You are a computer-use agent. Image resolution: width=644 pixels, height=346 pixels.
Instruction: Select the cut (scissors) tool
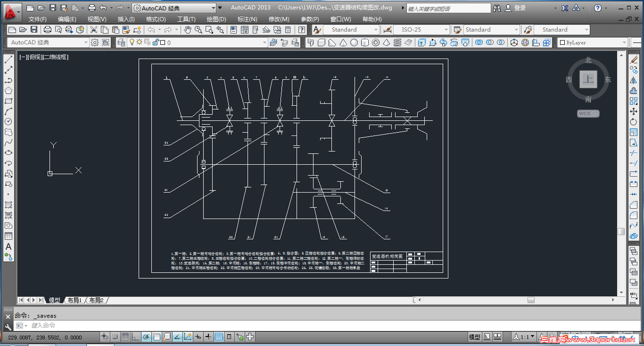[93, 30]
